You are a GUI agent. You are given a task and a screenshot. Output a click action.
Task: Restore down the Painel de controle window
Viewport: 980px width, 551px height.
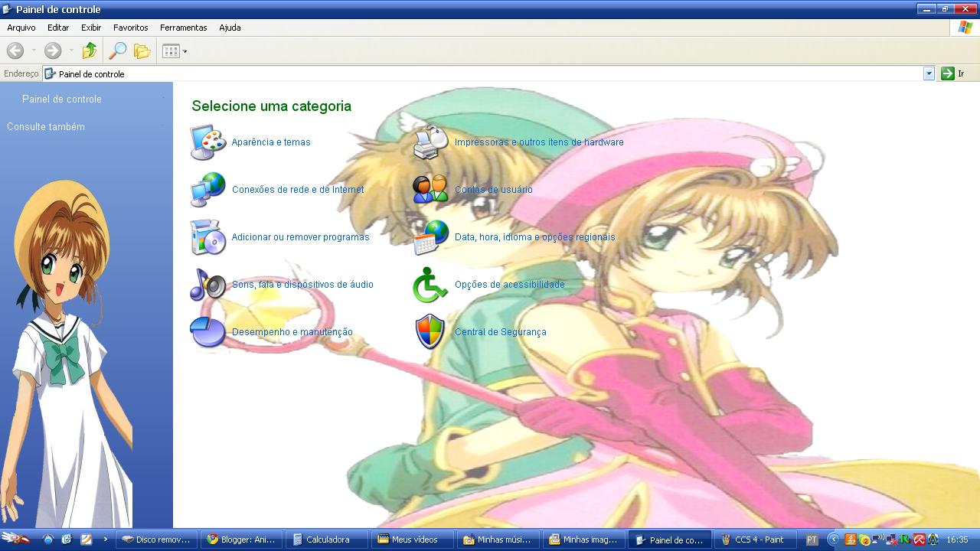(x=945, y=9)
